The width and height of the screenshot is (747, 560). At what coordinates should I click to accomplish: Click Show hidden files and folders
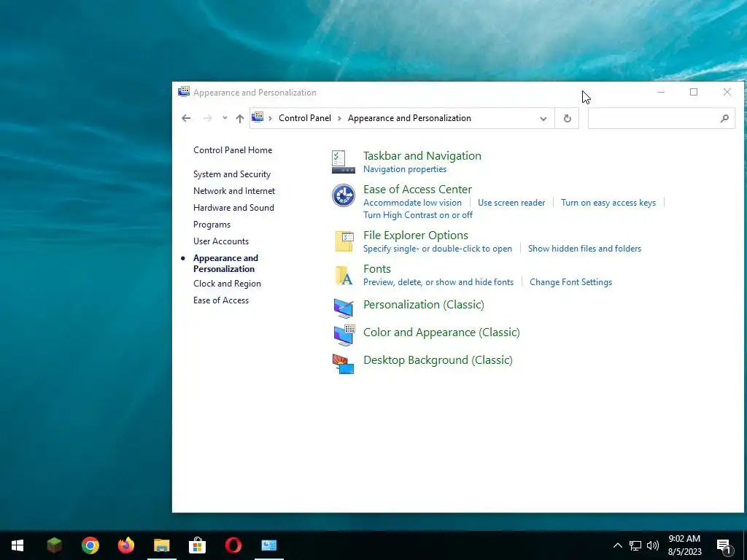point(584,249)
